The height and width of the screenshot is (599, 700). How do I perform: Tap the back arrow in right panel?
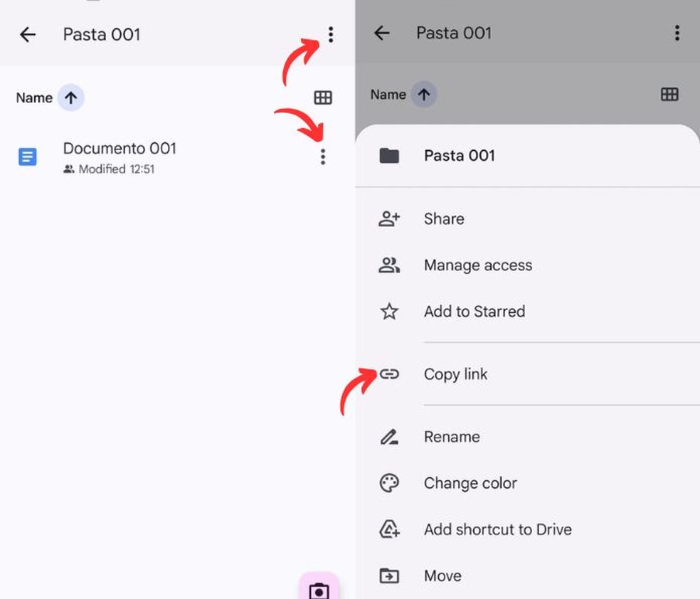382,33
